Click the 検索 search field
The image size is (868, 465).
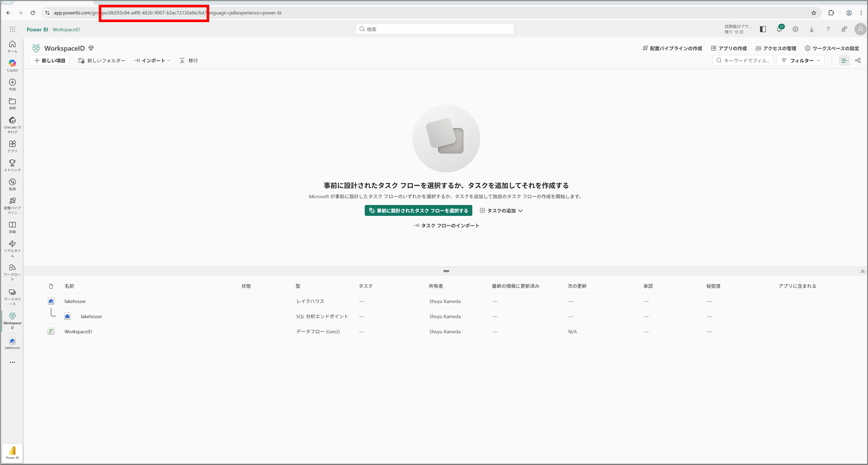coord(434,29)
